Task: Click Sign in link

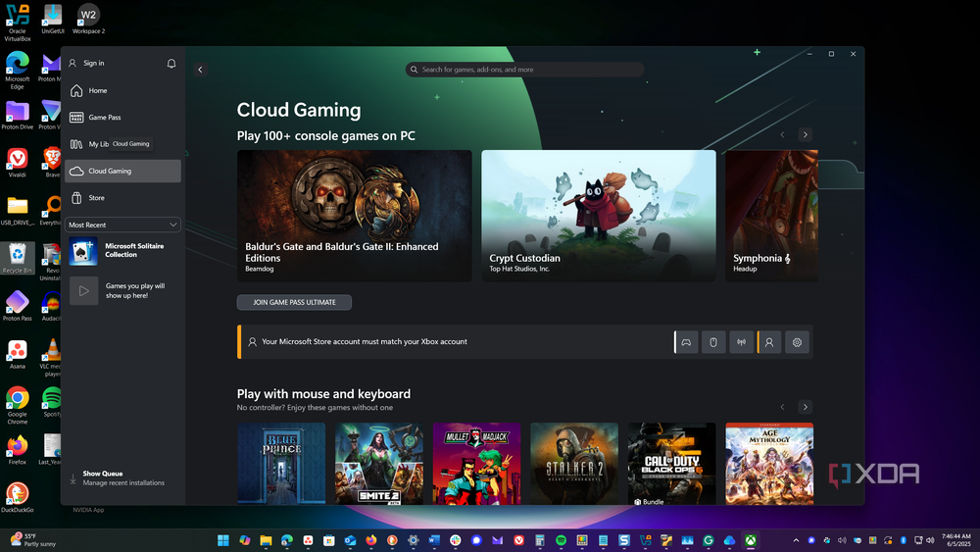Action: [94, 63]
